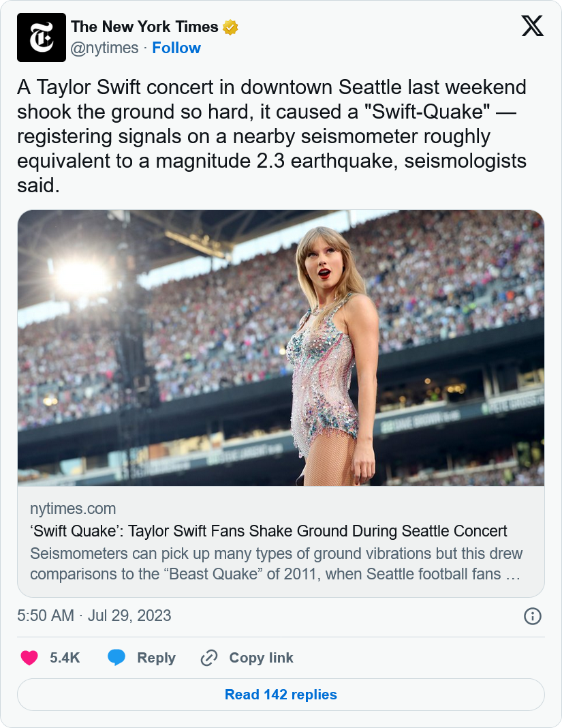Viewport: 562px width, 728px height.
Task: Open the 5:50 AM Jul 29, 2023 timestamp
Action: [94, 616]
